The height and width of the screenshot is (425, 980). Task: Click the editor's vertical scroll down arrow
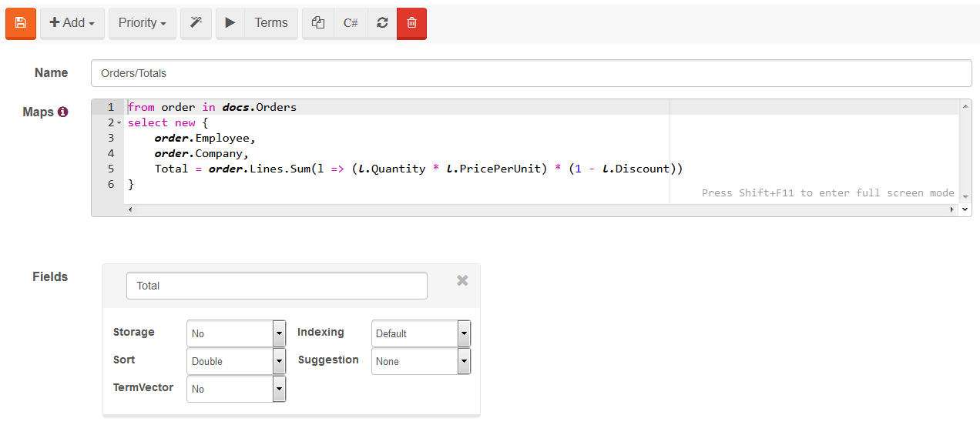(x=966, y=197)
